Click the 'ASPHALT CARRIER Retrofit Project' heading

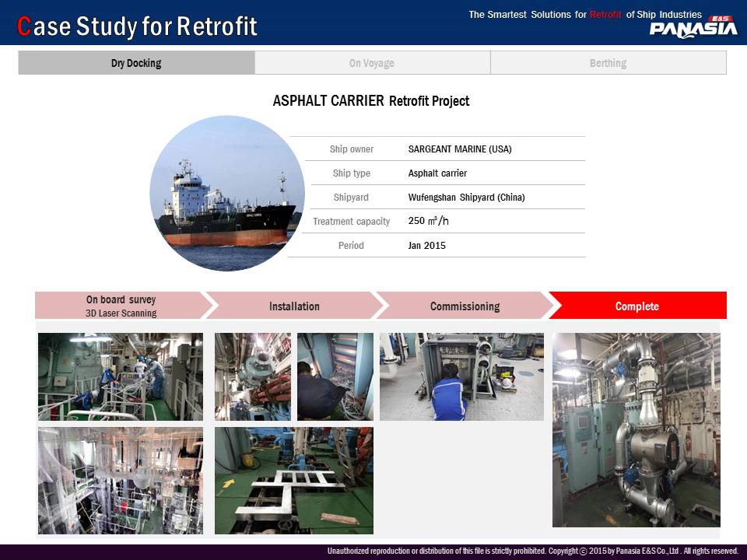tap(371, 101)
